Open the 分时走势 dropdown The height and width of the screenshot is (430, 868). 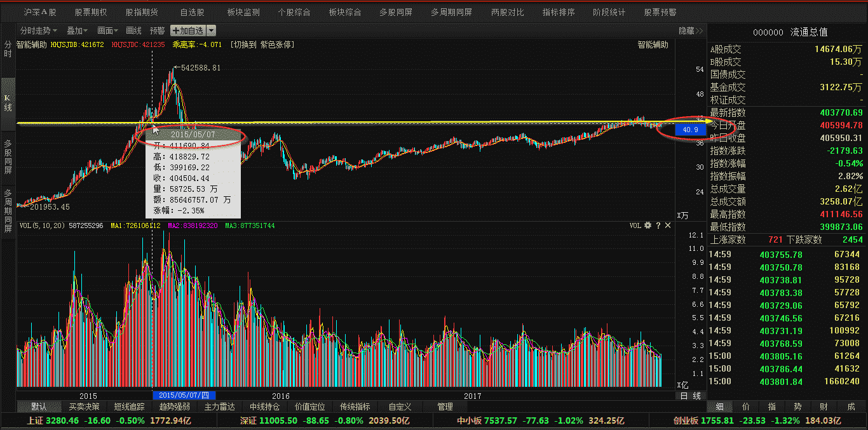38,30
